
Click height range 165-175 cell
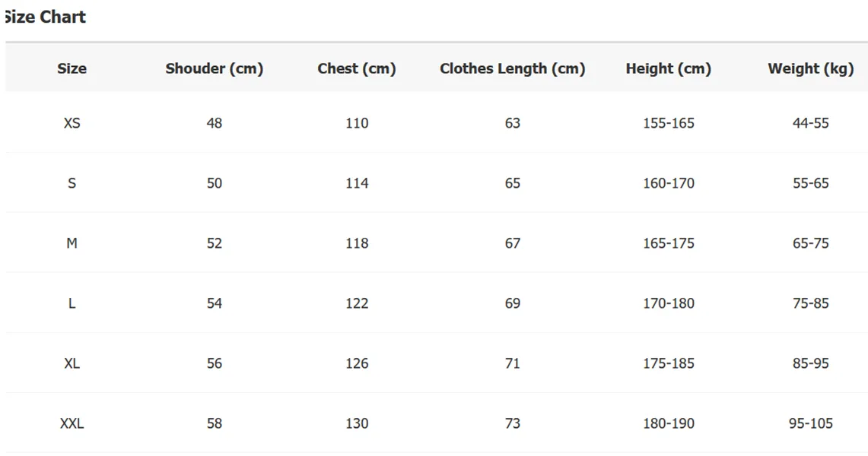click(668, 243)
